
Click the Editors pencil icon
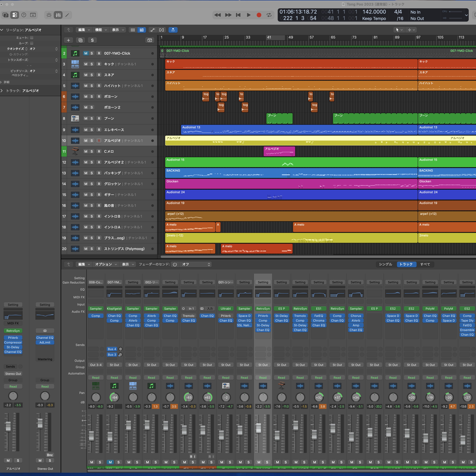click(x=67, y=15)
